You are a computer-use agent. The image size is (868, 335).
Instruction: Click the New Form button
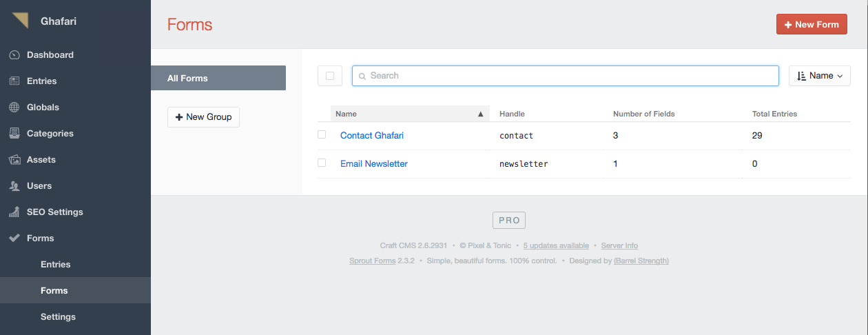(x=812, y=24)
